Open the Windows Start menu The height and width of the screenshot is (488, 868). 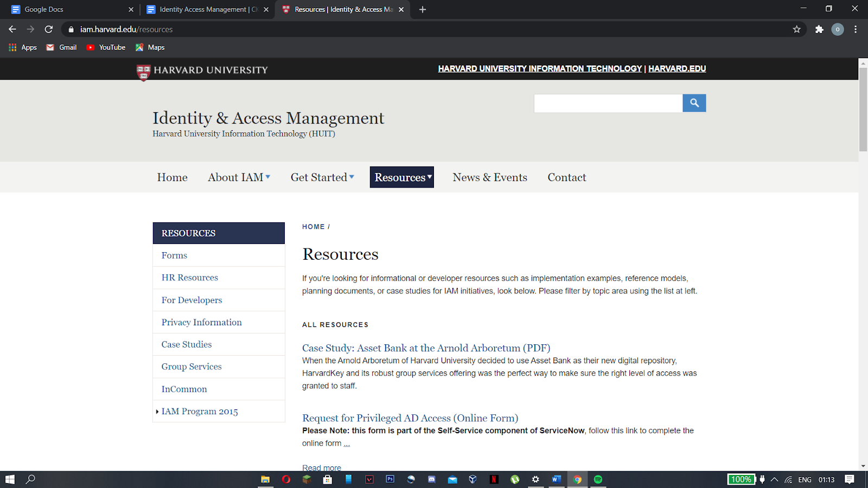10,479
